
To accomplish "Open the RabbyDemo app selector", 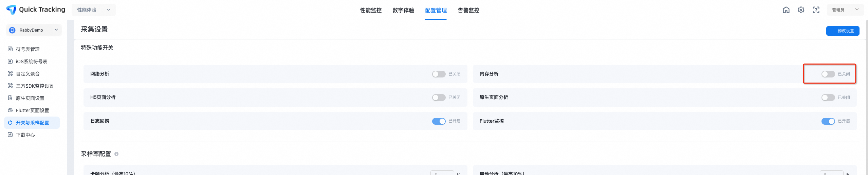I will [34, 30].
